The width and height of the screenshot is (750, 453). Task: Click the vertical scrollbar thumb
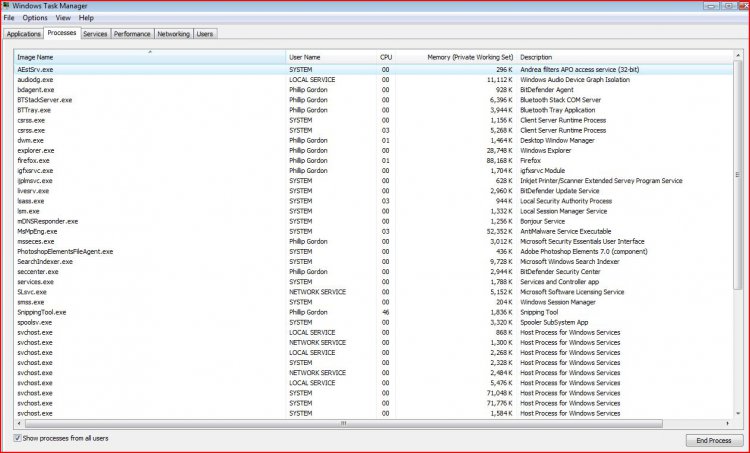(738, 175)
